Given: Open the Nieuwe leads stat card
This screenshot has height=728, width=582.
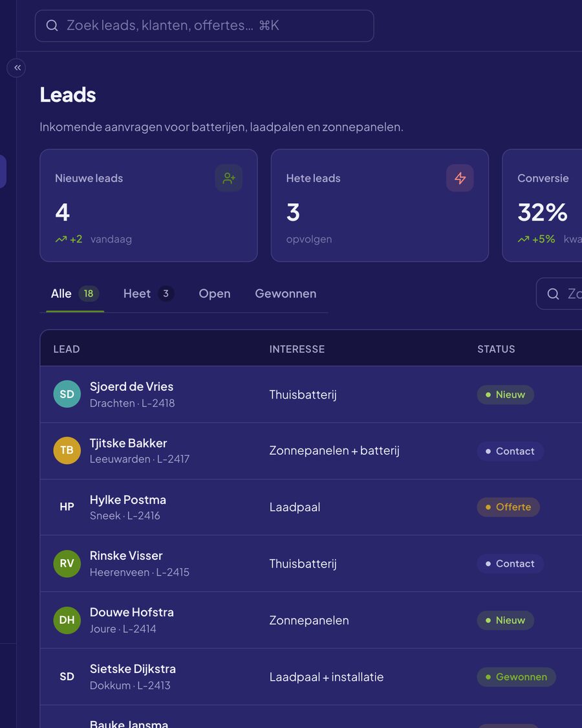Looking at the screenshot, I should (149, 205).
